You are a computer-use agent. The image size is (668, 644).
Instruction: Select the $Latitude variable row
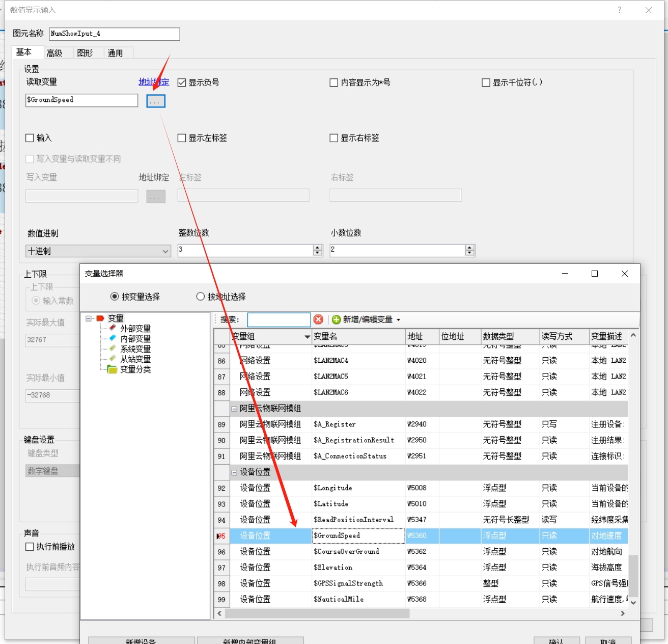421,504
